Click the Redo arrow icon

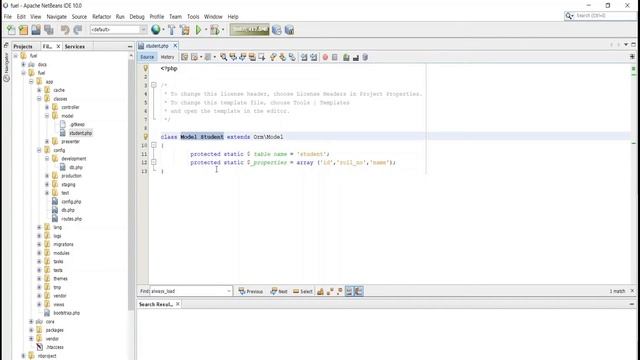pyautogui.click(x=78, y=30)
